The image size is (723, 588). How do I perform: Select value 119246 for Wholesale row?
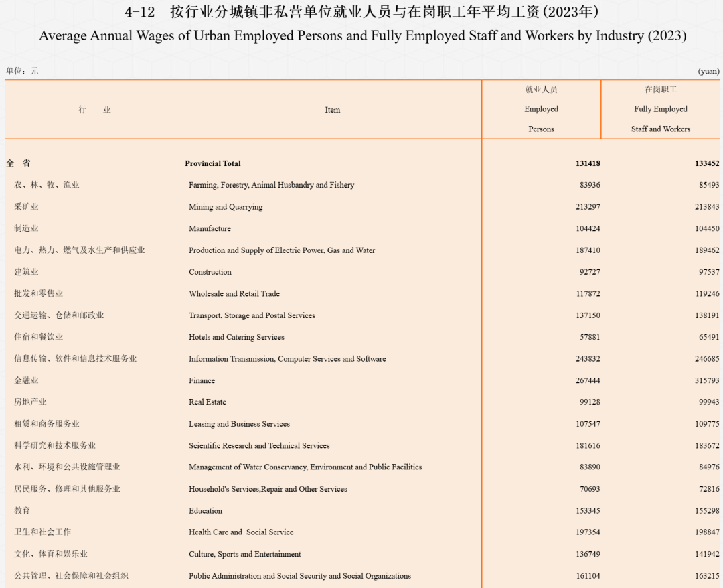click(x=707, y=294)
